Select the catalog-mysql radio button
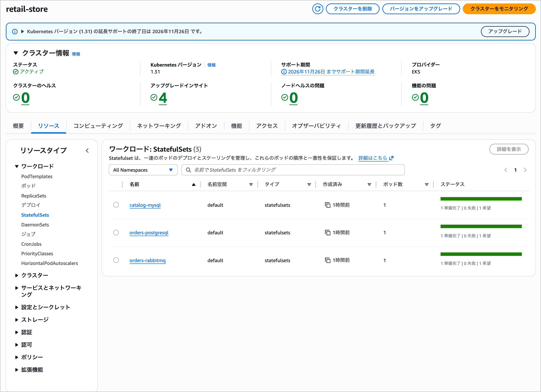541x392 pixels. (x=116, y=205)
